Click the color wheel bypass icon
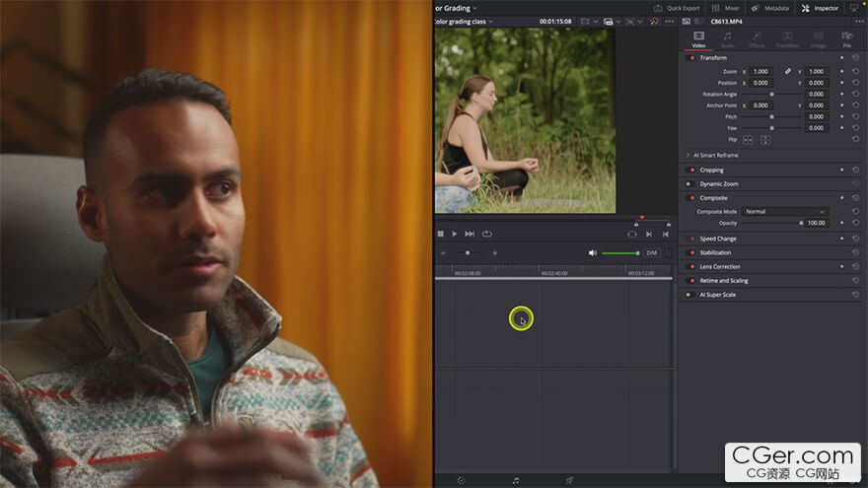 click(654, 22)
